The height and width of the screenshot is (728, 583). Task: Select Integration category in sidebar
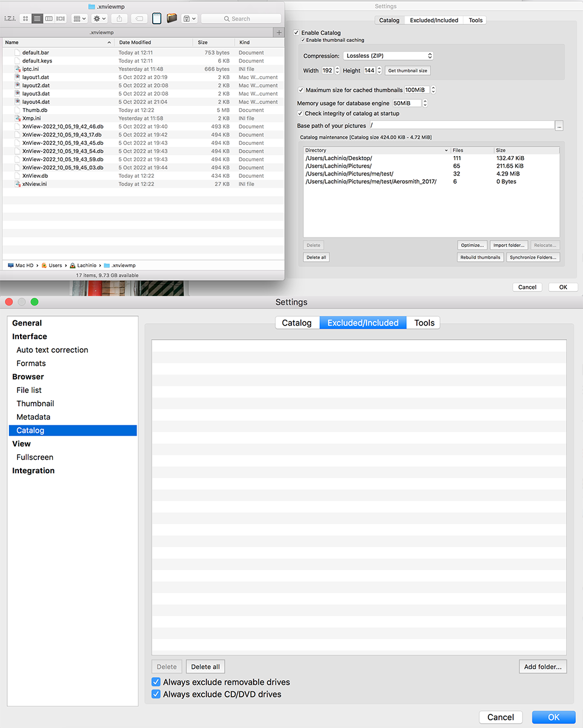tap(33, 471)
